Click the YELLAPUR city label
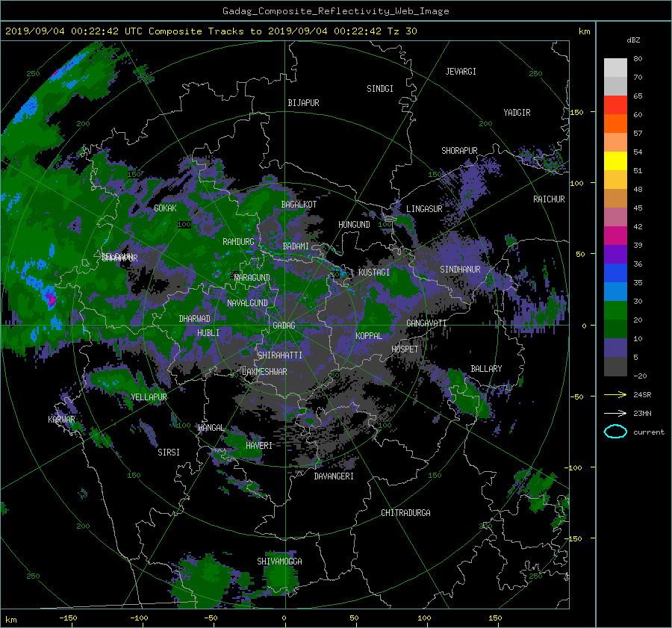This screenshot has height=628, width=672. click(x=149, y=397)
